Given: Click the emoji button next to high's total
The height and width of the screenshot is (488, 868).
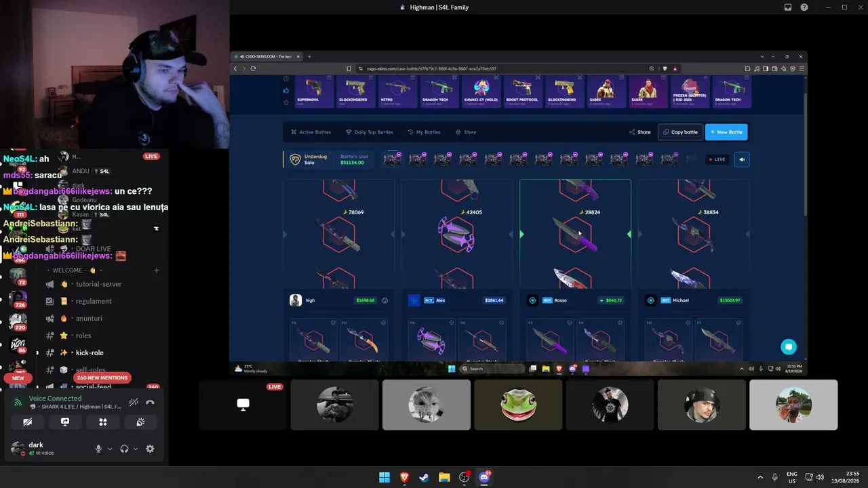Looking at the screenshot, I should [x=384, y=300].
